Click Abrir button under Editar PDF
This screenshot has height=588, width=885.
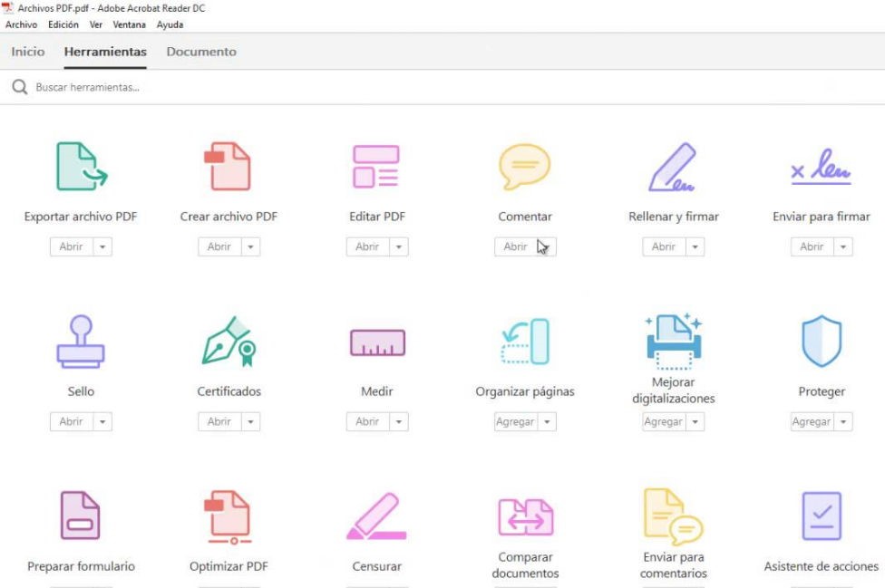(367, 247)
